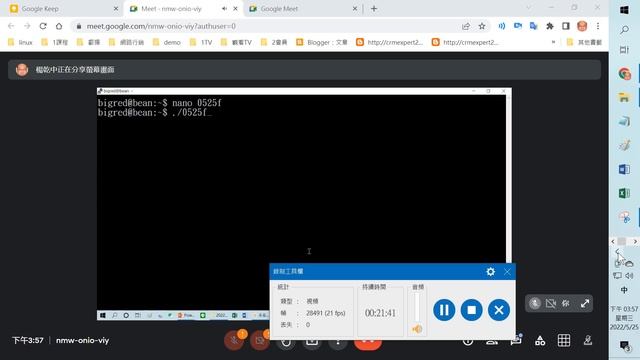Expand the hidden bookmarks overflow chevron
The image size is (640, 360).
click(x=553, y=42)
